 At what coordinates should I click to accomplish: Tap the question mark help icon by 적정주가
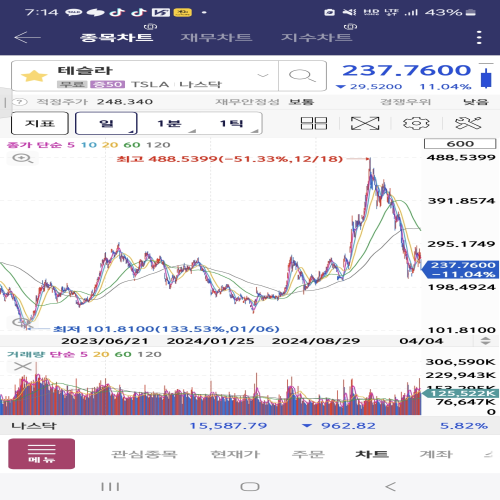(20, 102)
